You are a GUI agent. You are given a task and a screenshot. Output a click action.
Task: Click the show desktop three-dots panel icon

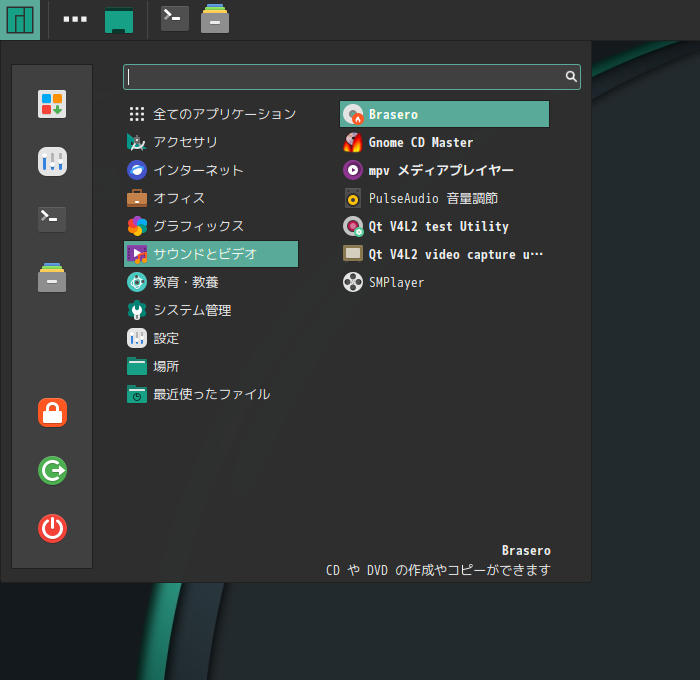point(75,19)
